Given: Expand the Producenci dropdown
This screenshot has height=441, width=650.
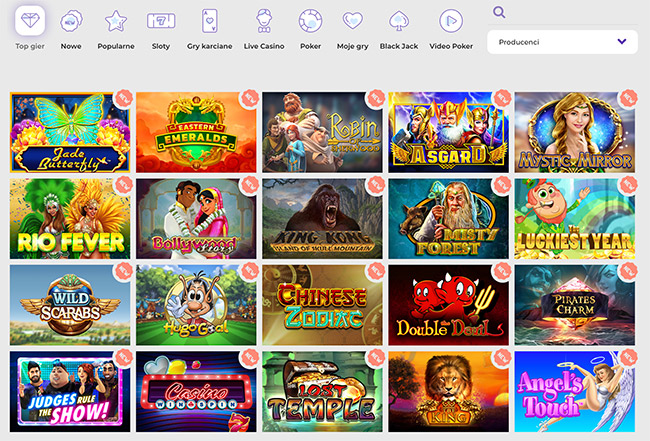Looking at the screenshot, I should tap(562, 42).
